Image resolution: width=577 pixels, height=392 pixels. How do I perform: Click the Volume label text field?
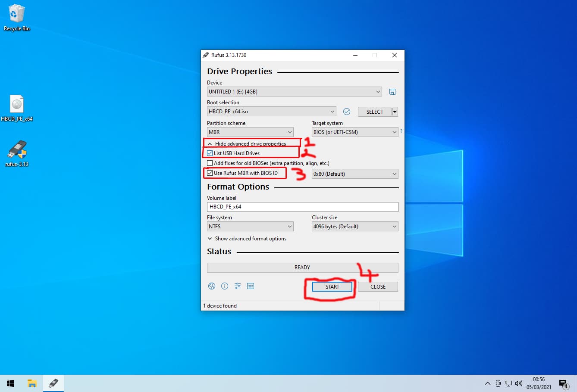pyautogui.click(x=302, y=207)
